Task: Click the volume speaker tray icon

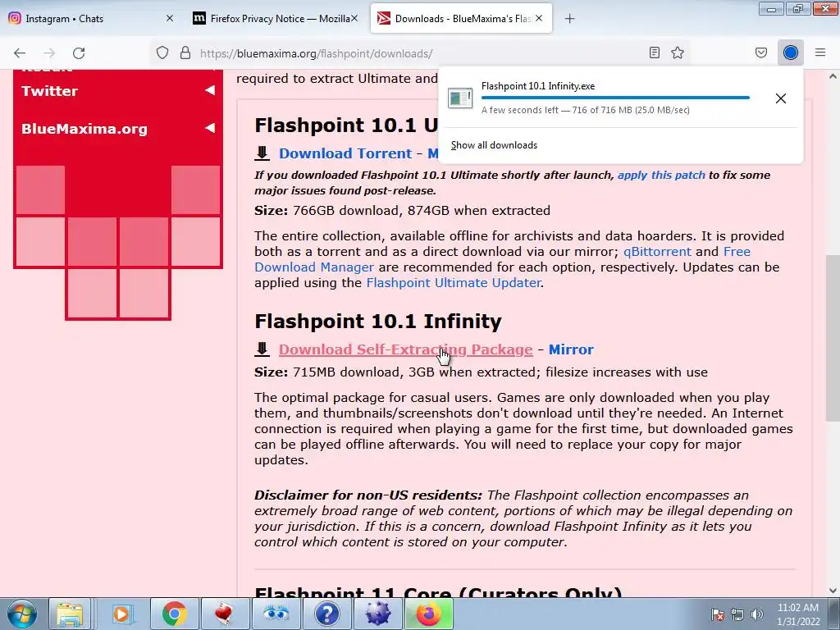Action: 756,614
